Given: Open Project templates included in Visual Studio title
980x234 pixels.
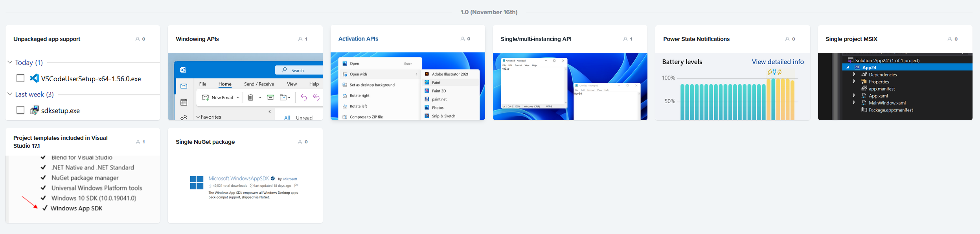Looking at the screenshot, I should (61, 142).
